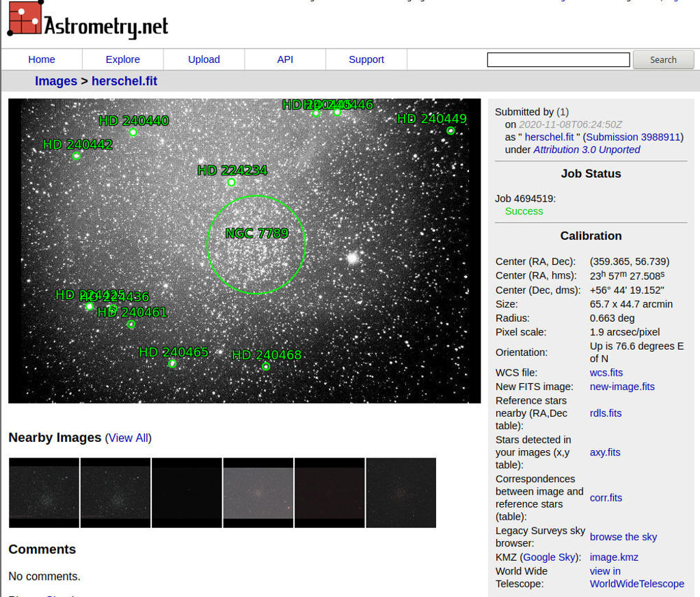This screenshot has height=597, width=700.
Task: Open the Home menu item
Action: [x=42, y=59]
